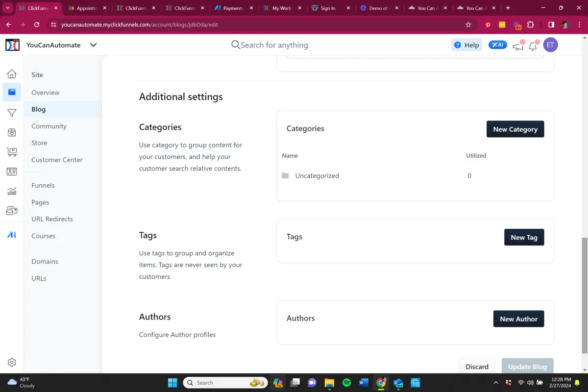Screen dimensions: 588x392
Task: Open Spotify from the taskbar
Action: pos(346,383)
